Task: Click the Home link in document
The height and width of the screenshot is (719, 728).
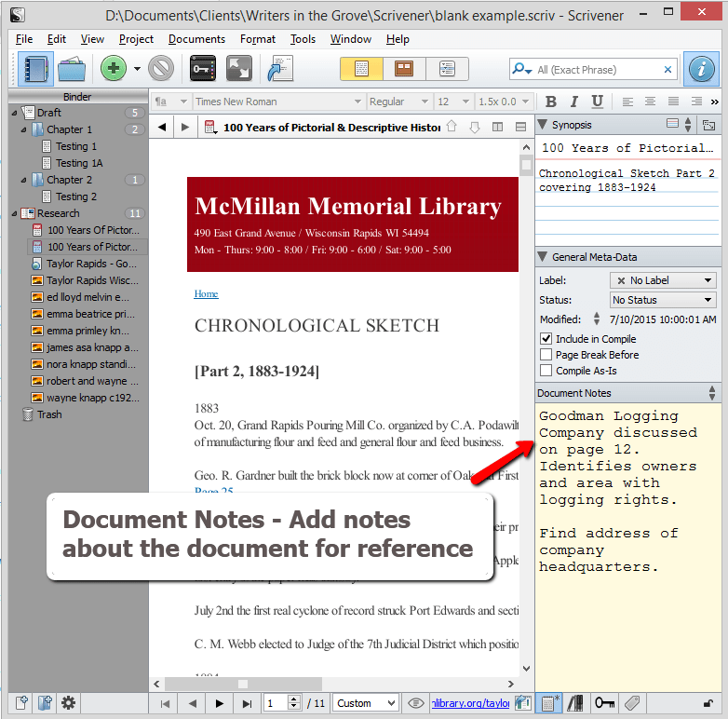Action: (206, 293)
